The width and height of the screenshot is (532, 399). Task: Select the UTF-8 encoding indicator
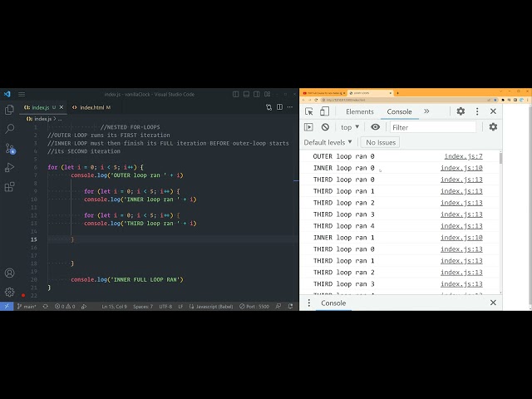[x=165, y=307]
